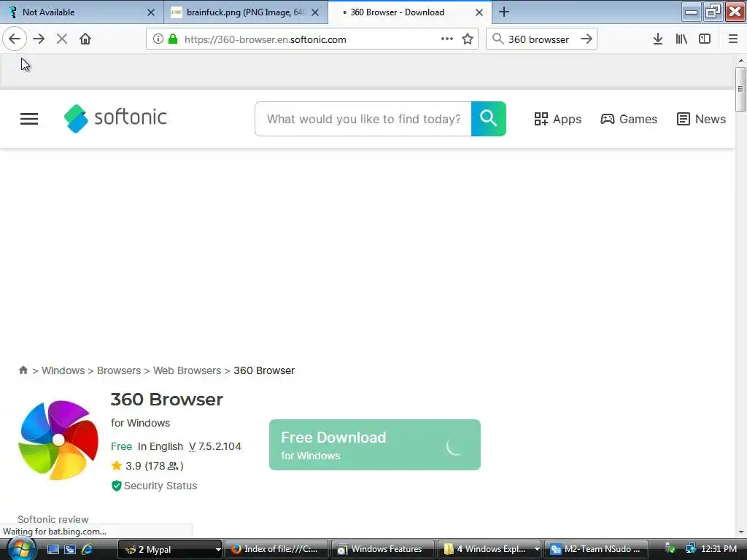This screenshot has width=747, height=560.
Task: Click the teal search magnifier button
Action: pos(488,119)
